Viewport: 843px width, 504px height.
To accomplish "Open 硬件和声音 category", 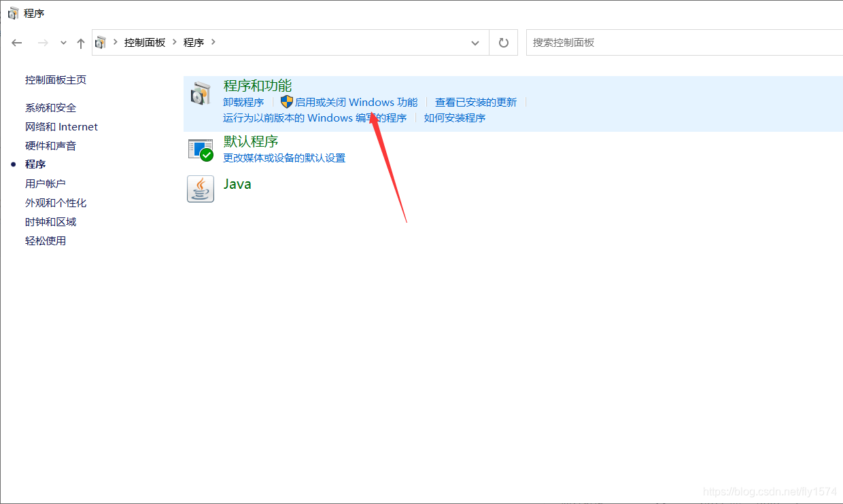I will click(51, 145).
